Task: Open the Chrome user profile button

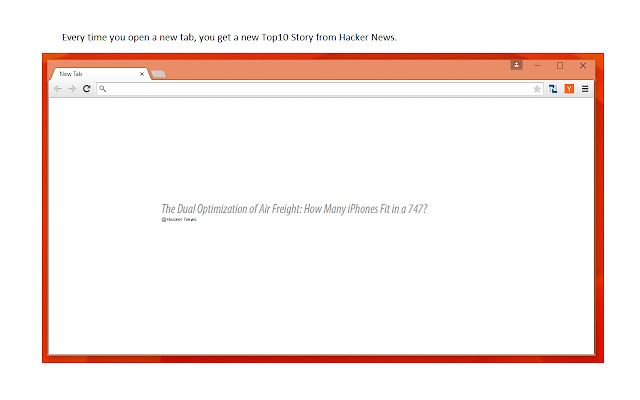Action: point(516,65)
